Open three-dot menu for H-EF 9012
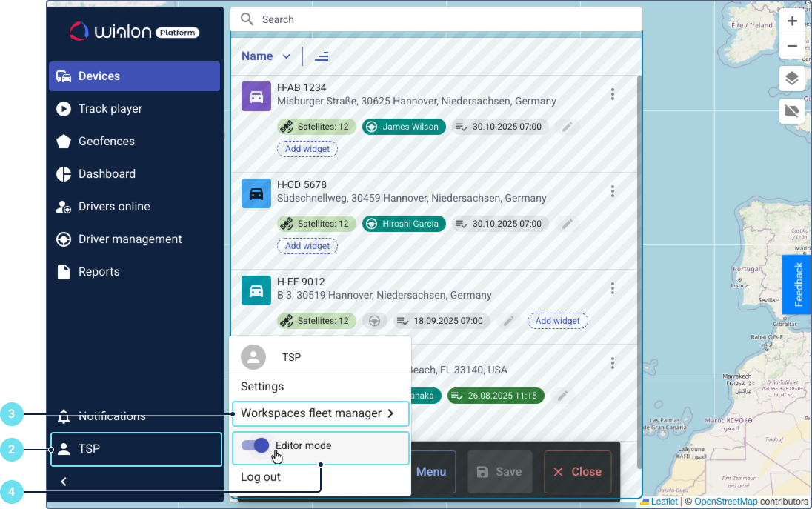Screen dimensions: 812x509 point(613,288)
